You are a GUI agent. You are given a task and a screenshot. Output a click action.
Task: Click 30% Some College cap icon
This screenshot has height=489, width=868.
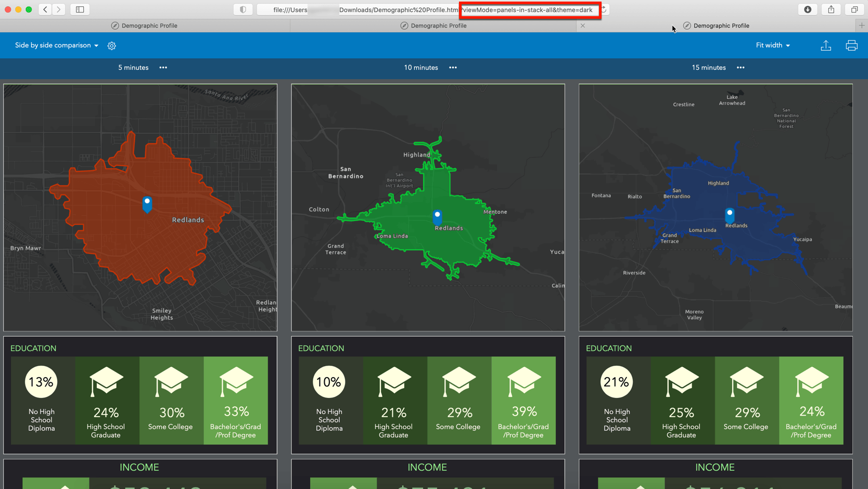(x=171, y=381)
